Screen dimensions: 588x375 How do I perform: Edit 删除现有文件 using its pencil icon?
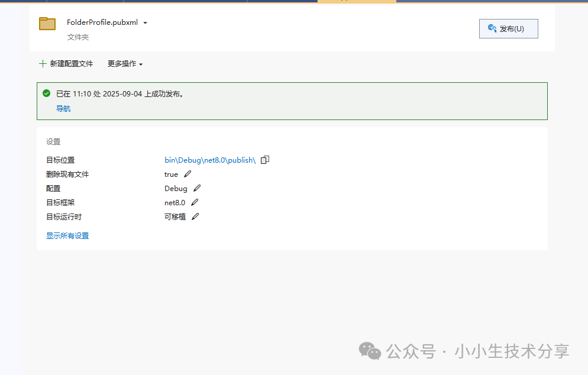[x=188, y=174]
